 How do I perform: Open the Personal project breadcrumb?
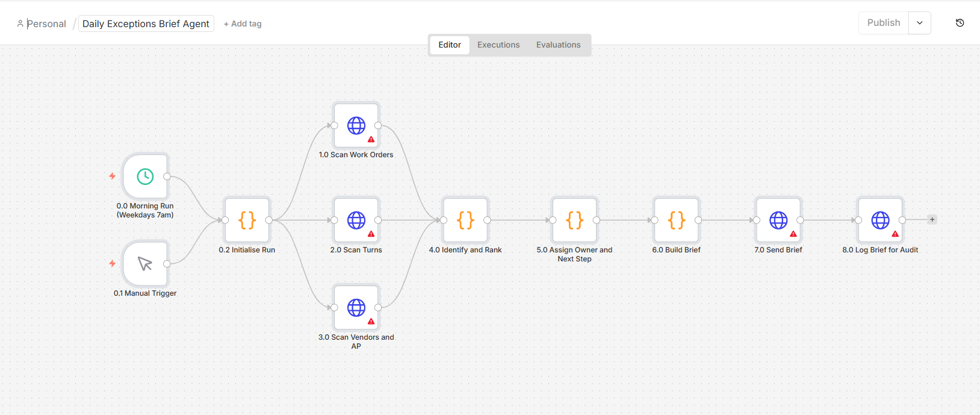pyautogui.click(x=42, y=24)
